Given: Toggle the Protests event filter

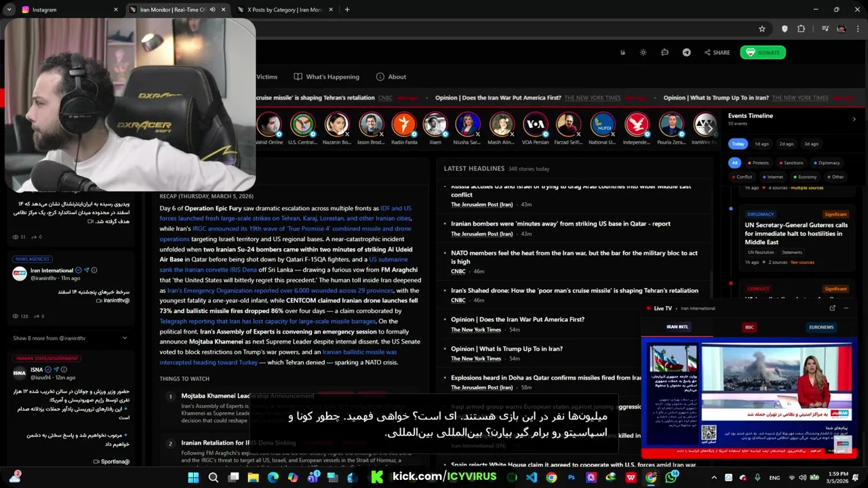Looking at the screenshot, I should 758,163.
